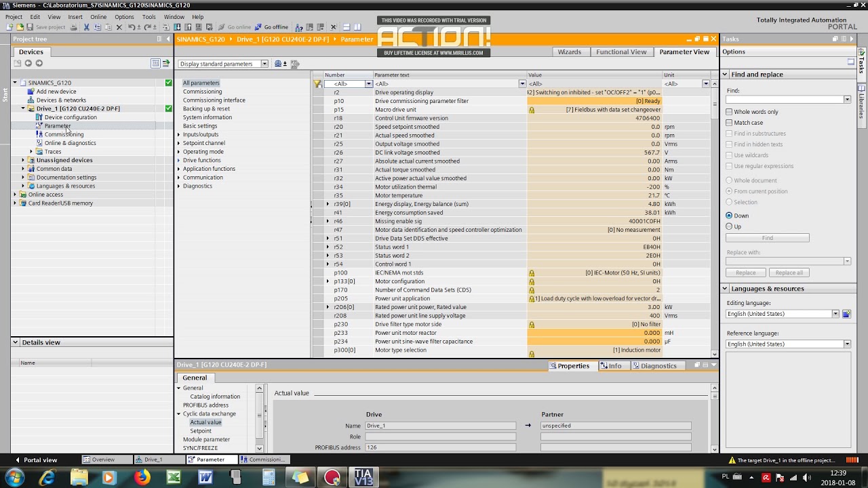The height and width of the screenshot is (488, 868).
Task: Open the Options menu
Action: tap(124, 17)
